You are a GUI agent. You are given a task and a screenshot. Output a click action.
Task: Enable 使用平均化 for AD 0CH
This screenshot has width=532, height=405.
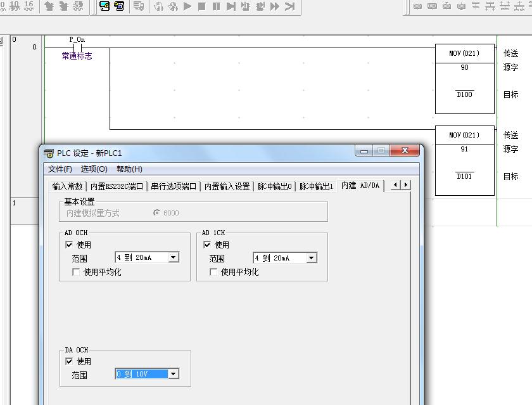(x=76, y=272)
